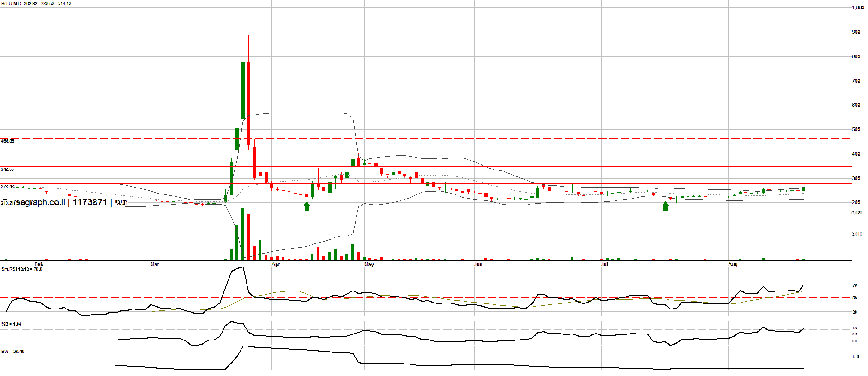Click the BW = 20.46 bandwidth label
The height and width of the screenshot is (376, 868).
(13, 352)
